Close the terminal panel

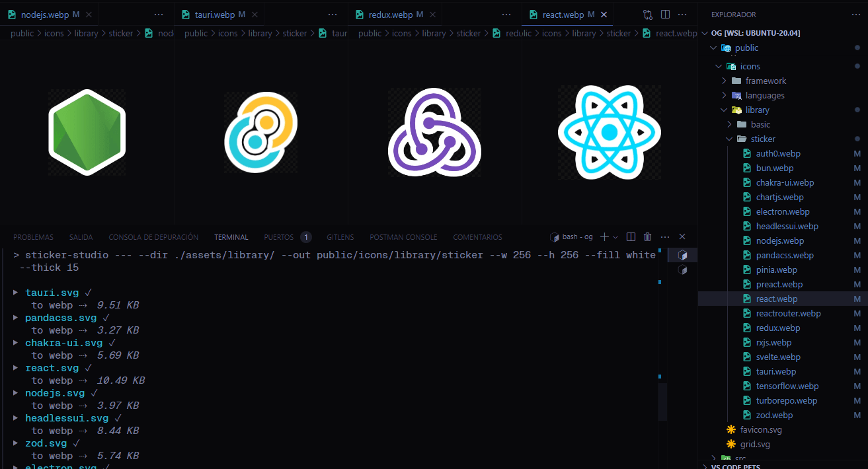click(683, 237)
